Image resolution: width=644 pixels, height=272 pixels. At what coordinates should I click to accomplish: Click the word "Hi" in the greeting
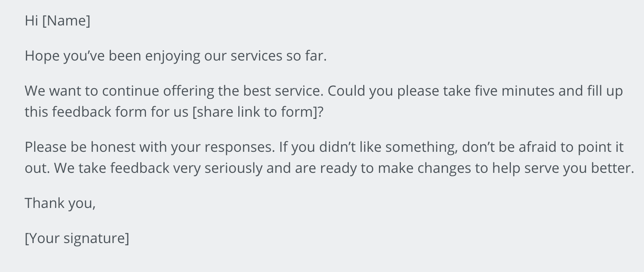32,21
